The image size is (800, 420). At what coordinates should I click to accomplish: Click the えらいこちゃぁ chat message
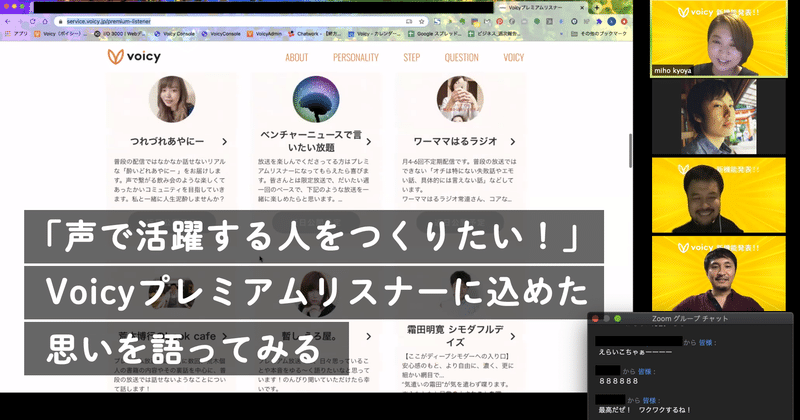[635, 352]
